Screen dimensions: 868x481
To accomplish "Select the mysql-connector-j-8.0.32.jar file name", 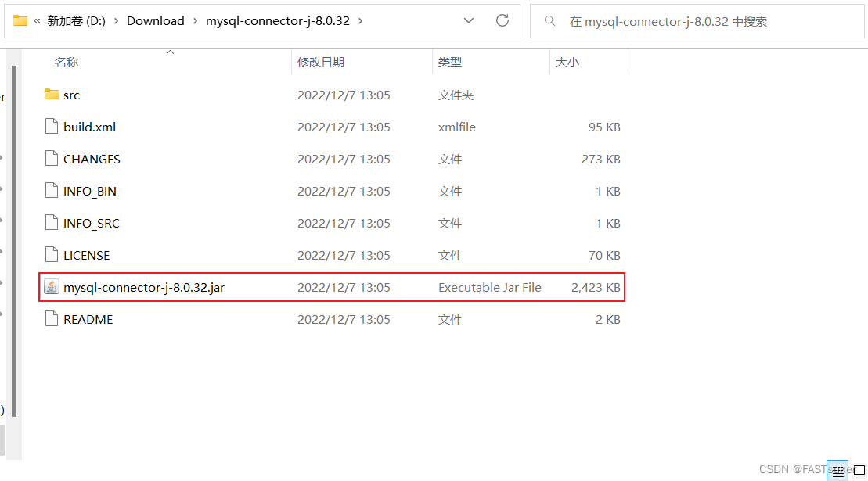I will click(x=144, y=288).
